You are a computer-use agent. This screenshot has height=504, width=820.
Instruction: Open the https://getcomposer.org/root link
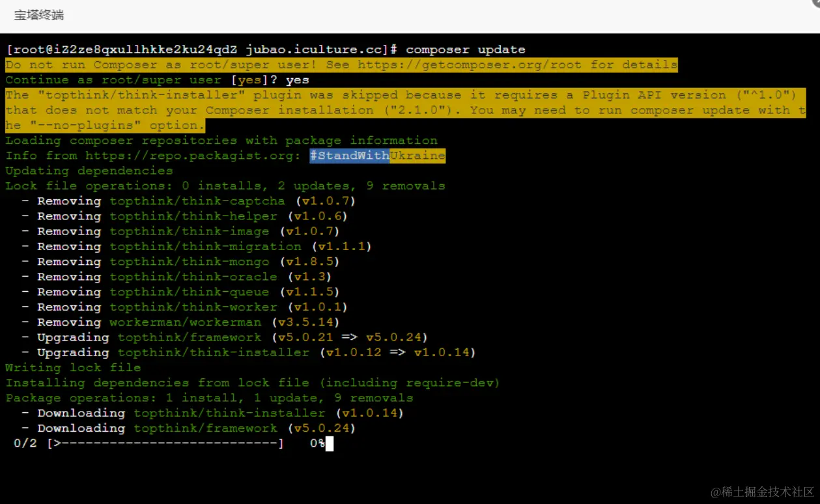coord(470,64)
